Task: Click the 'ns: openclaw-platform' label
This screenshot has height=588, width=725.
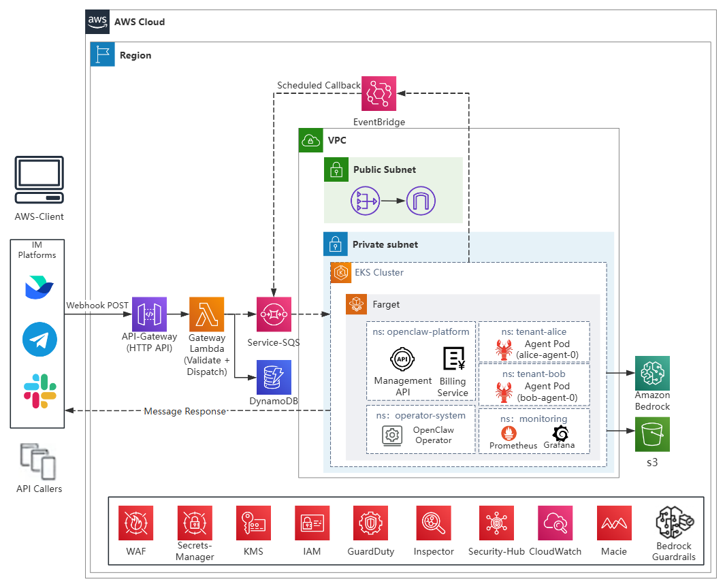Action: click(x=421, y=331)
